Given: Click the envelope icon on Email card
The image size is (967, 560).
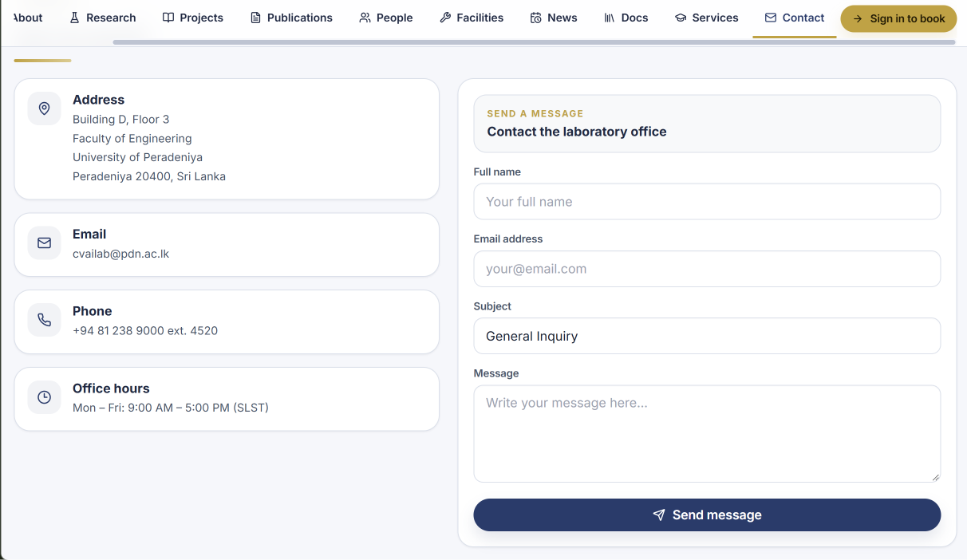Looking at the screenshot, I should [x=45, y=243].
